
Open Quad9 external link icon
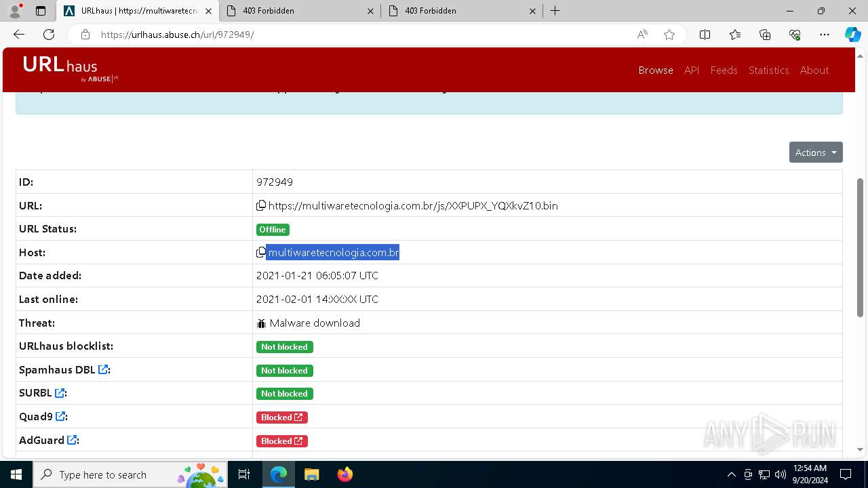click(x=60, y=416)
